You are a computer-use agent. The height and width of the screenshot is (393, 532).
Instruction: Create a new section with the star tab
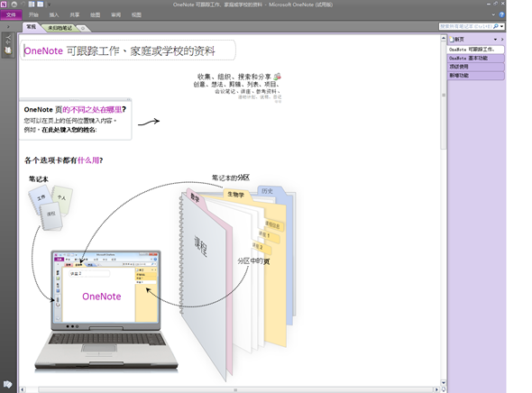click(83, 28)
